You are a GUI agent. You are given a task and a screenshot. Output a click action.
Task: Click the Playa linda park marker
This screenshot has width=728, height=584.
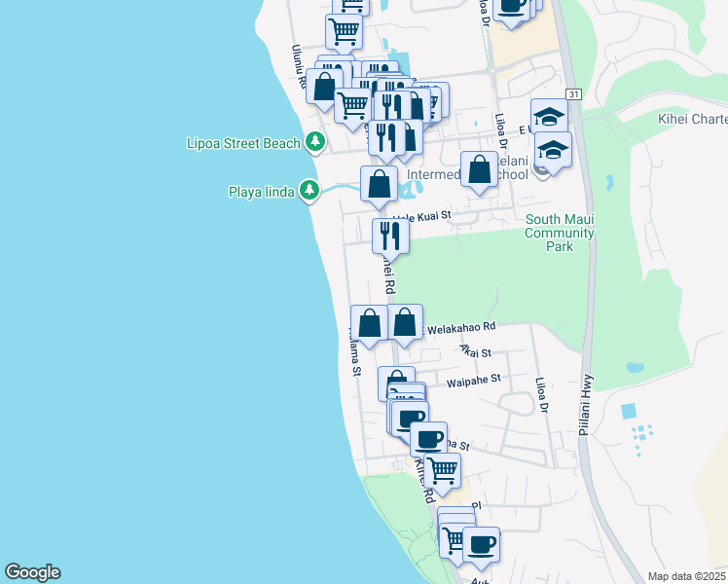click(x=309, y=190)
